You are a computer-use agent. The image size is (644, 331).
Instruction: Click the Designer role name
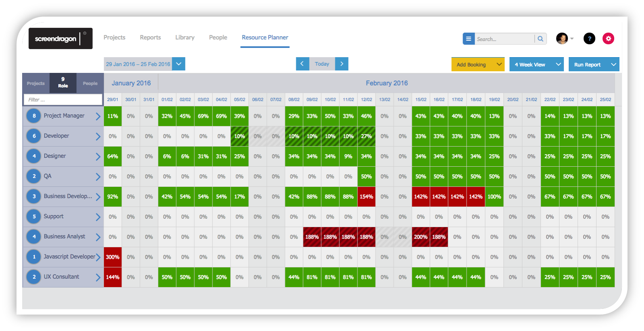tap(55, 156)
